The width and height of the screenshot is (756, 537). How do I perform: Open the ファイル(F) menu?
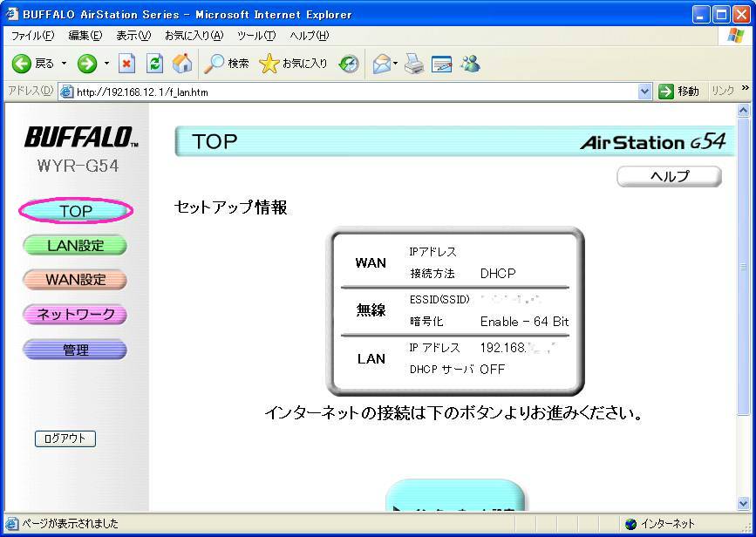point(32,36)
